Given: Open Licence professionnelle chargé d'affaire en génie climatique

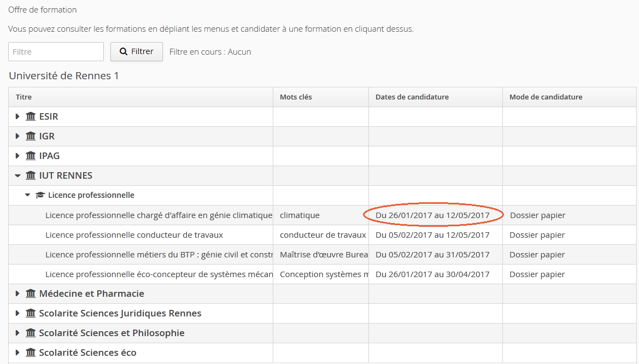Looking at the screenshot, I should point(159,215).
